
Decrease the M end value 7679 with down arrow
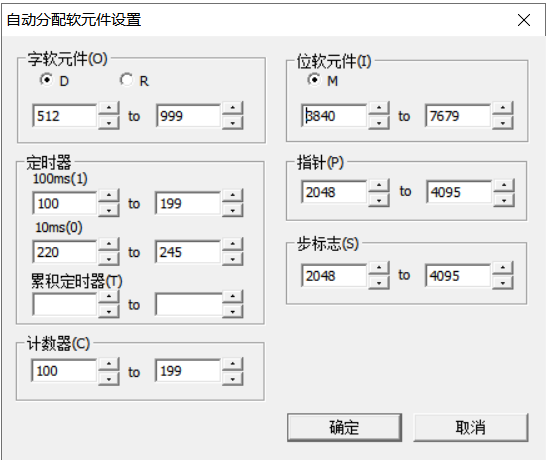pyautogui.click(x=502, y=123)
